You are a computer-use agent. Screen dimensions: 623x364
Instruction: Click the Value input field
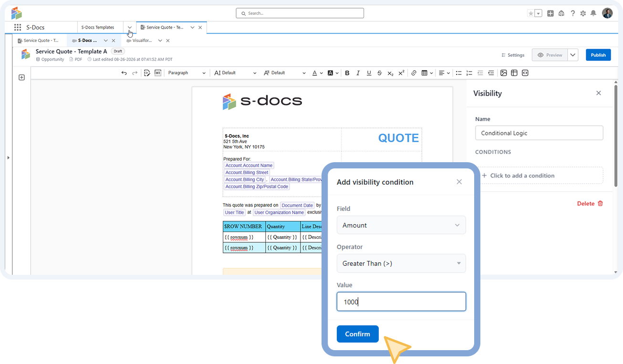[401, 302]
